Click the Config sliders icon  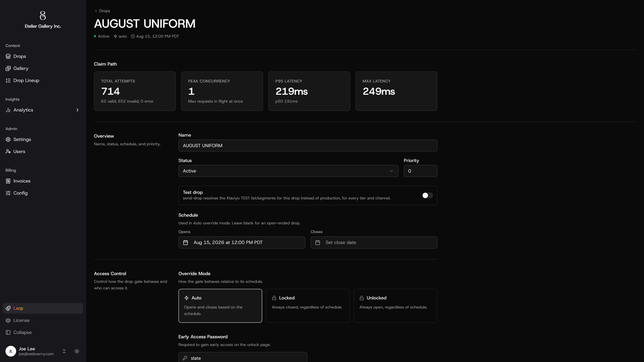pos(8,193)
